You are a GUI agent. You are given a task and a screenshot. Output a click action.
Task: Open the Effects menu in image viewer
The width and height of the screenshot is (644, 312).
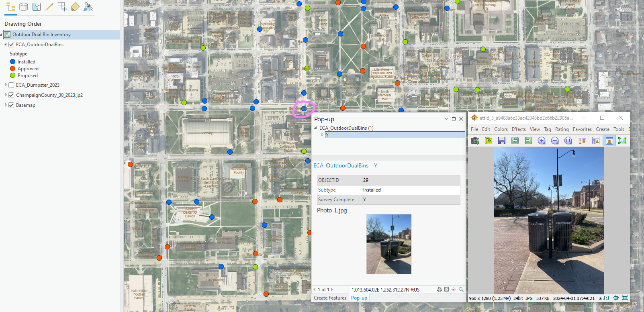(519, 129)
